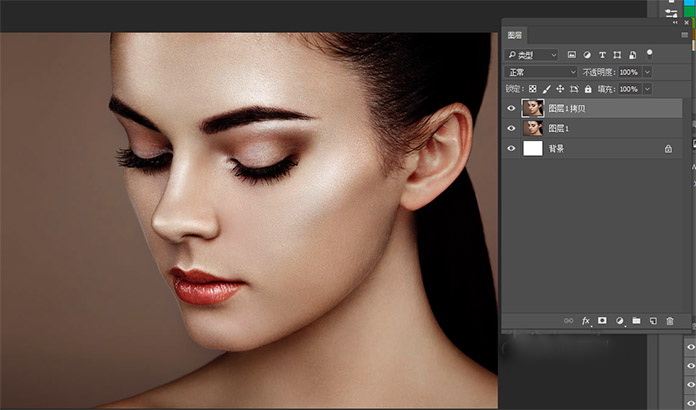The height and width of the screenshot is (410, 696).
Task: Click lock all padlock icon
Action: (589, 89)
